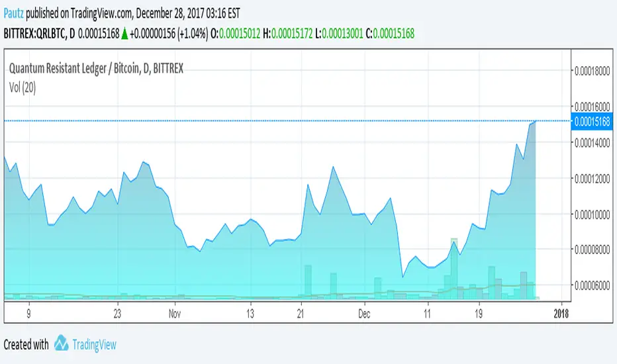Click the low value L:0.00013001
This screenshot has height=364, width=617.
click(x=339, y=34)
